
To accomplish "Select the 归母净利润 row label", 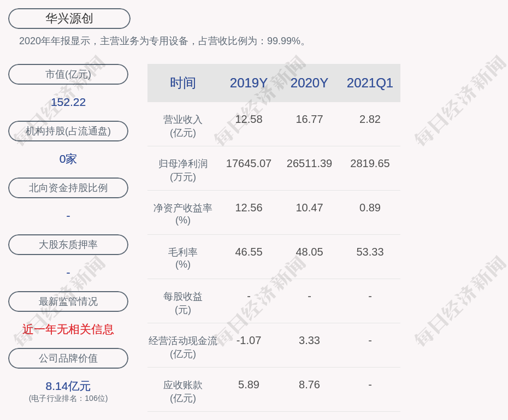I will tap(182, 170).
